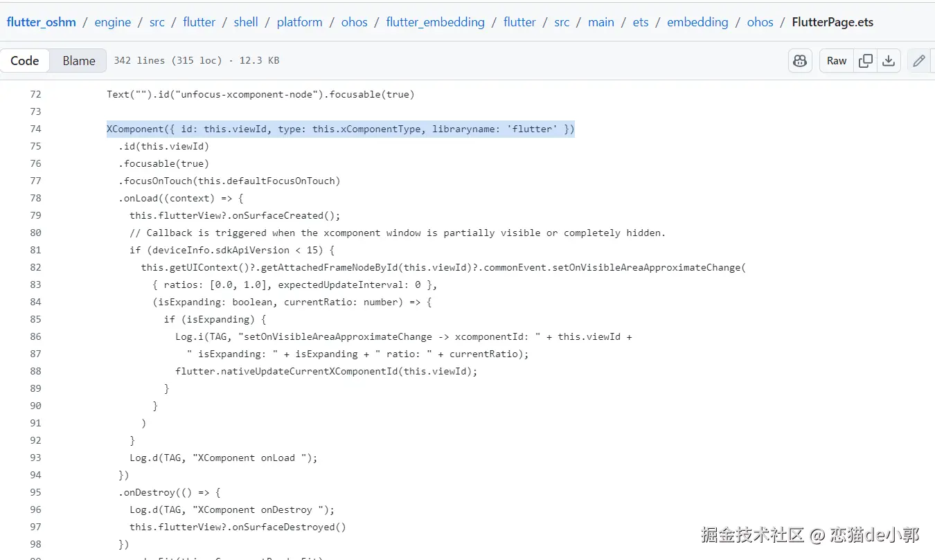Open flutter_embedding breadcrumb folder
This screenshot has height=560, width=935.
click(x=435, y=22)
